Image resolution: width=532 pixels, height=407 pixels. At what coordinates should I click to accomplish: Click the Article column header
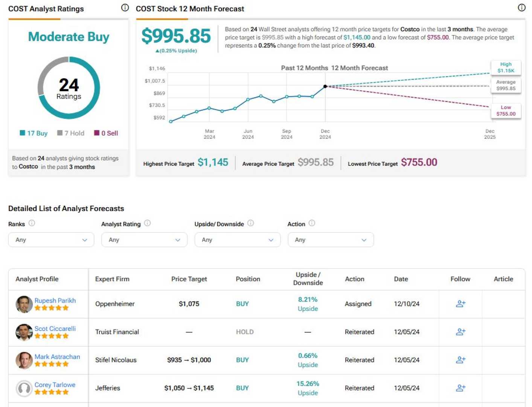503,279
